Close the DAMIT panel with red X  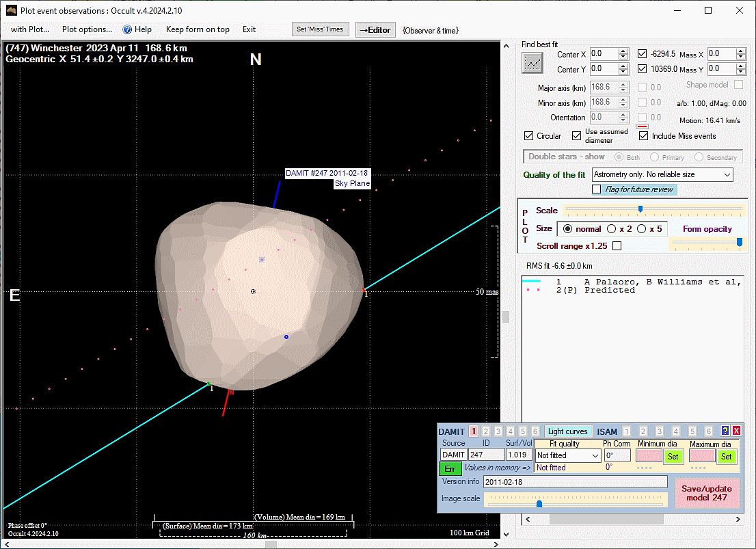[x=736, y=431]
